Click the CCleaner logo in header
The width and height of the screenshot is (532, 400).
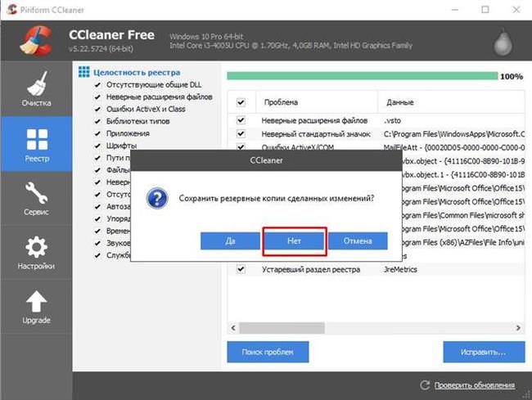click(36, 40)
